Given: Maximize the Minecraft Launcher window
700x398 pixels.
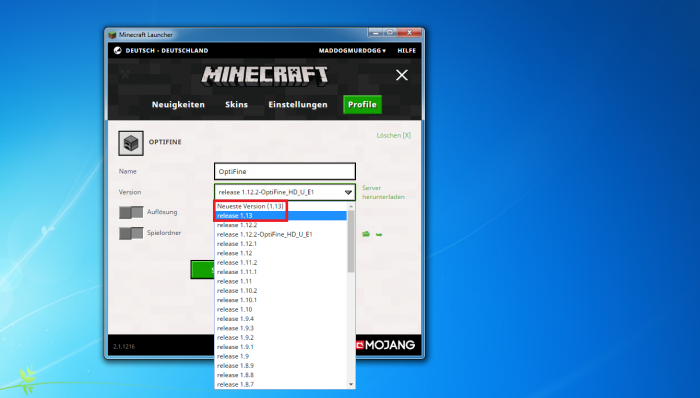Looking at the screenshot, I should (x=389, y=33).
